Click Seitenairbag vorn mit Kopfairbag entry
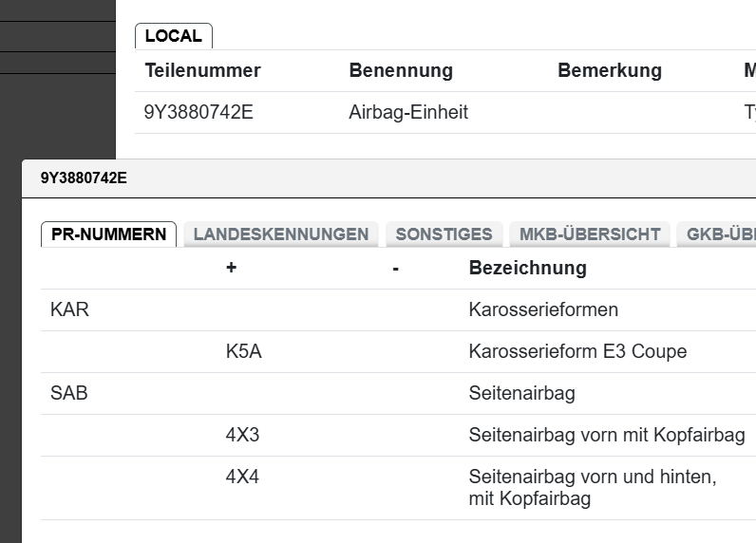756x543 pixels. pyautogui.click(x=607, y=436)
